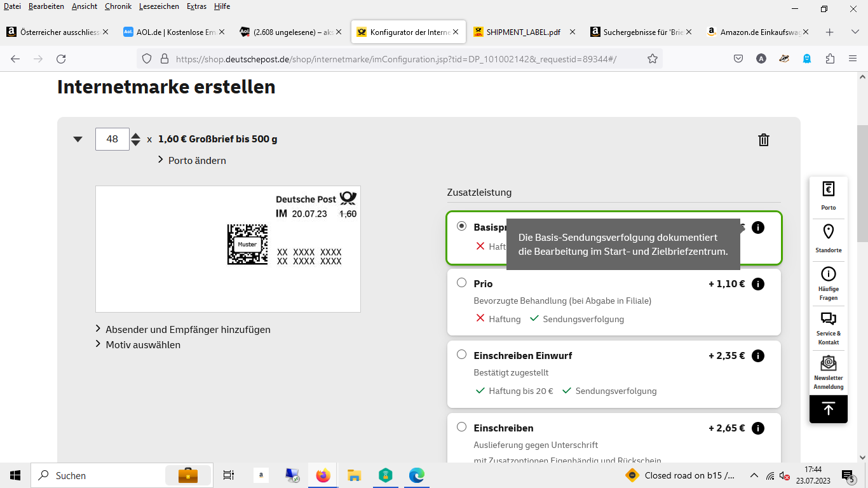Click info icon for Basisprodukt option
The height and width of the screenshot is (488, 868).
758,227
